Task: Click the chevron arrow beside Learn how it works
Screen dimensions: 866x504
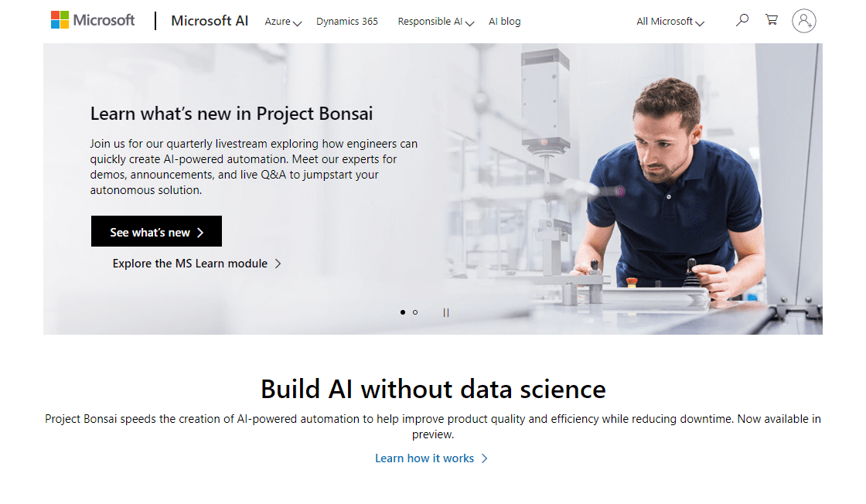Action: (485, 458)
